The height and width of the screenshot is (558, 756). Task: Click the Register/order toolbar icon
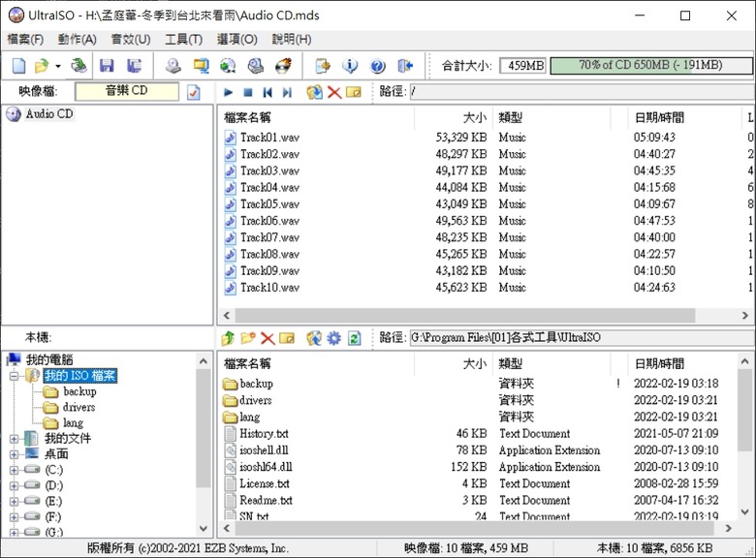pyautogui.click(x=323, y=65)
